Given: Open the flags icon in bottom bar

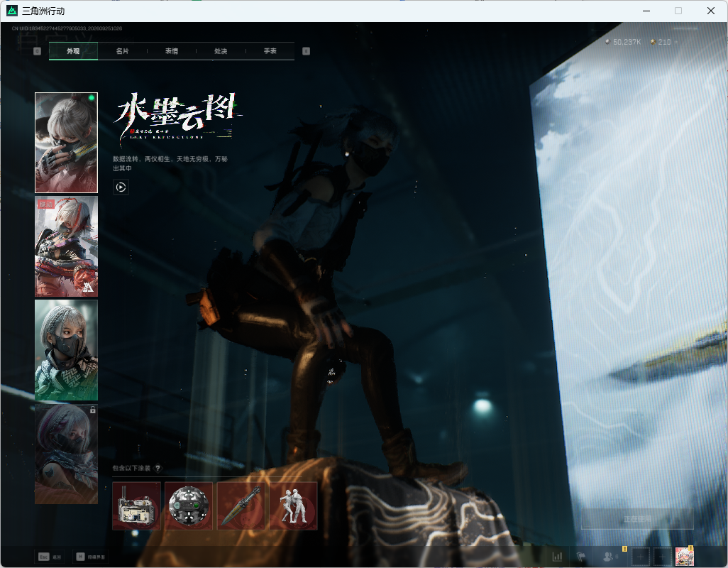Looking at the screenshot, I should (581, 556).
